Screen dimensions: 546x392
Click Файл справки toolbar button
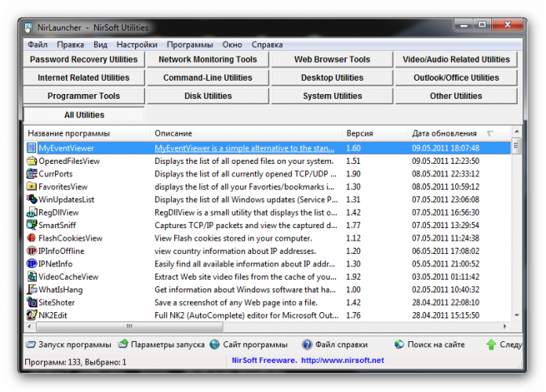335,345
